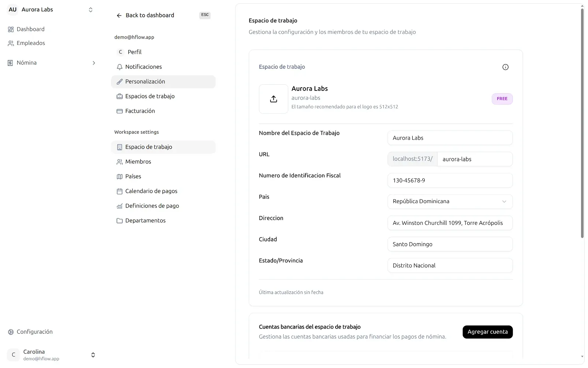Click the FREE plan badge
The image size is (588, 368).
(x=502, y=99)
